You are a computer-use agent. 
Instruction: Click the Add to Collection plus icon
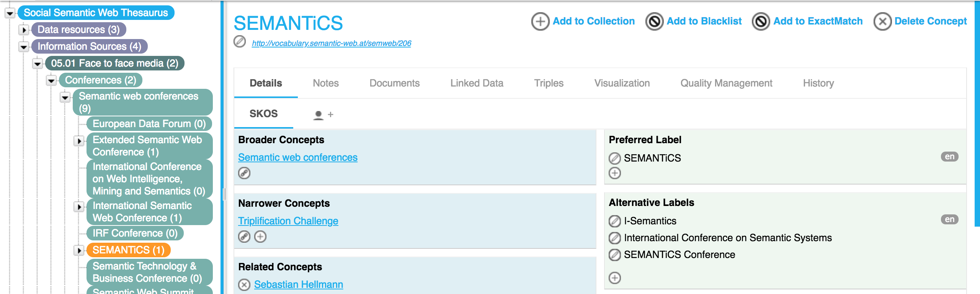click(540, 21)
